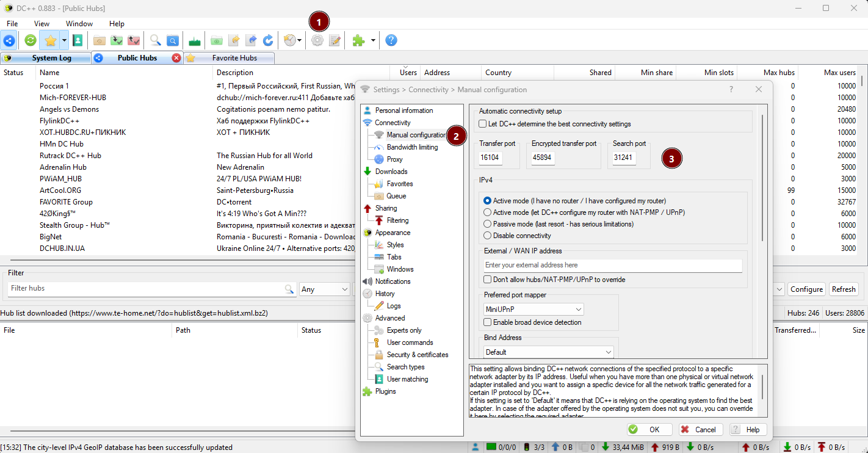Open the File menu
This screenshot has height=453, width=868.
pos(12,24)
